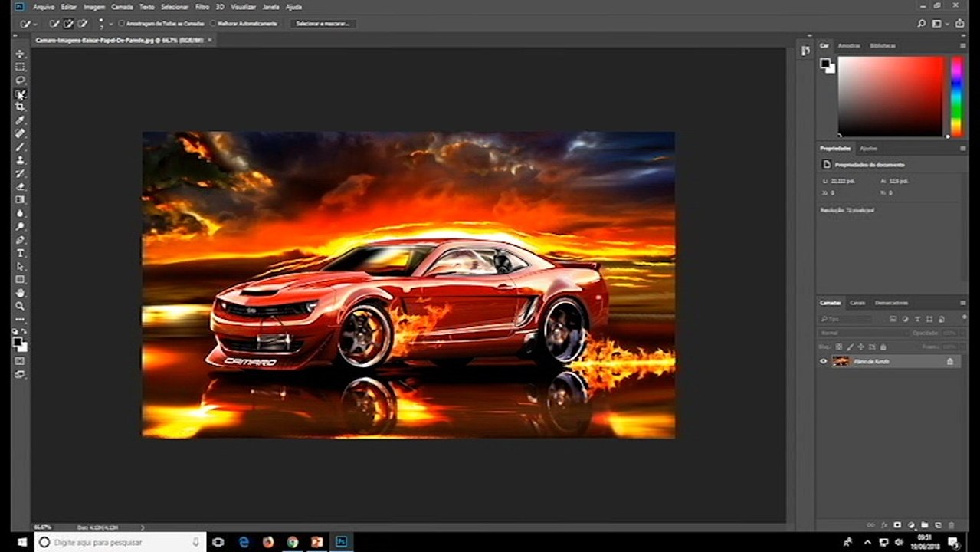Enable Amostragem de Todas as Camadas checkbox

(121, 24)
